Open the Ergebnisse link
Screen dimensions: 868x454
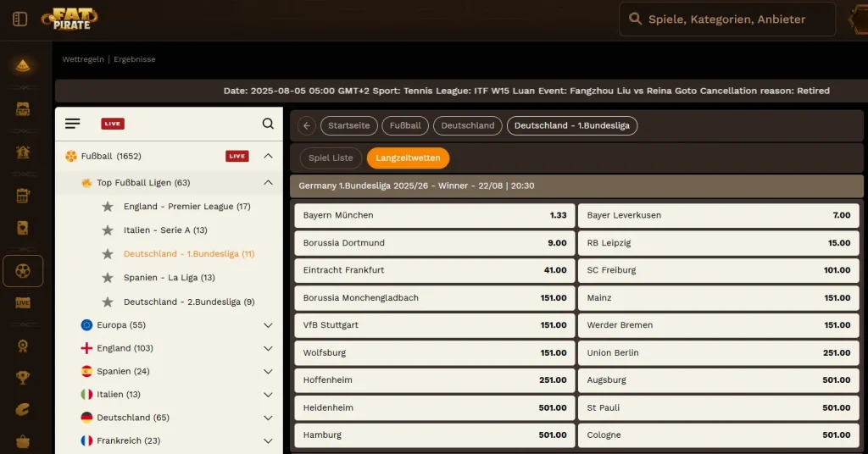[x=135, y=59]
